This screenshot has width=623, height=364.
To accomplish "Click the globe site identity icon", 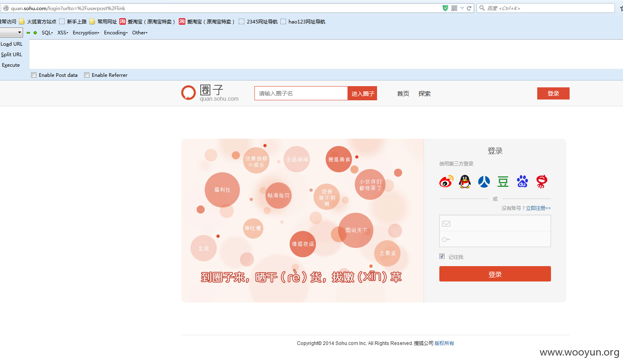I will click(x=6, y=8).
